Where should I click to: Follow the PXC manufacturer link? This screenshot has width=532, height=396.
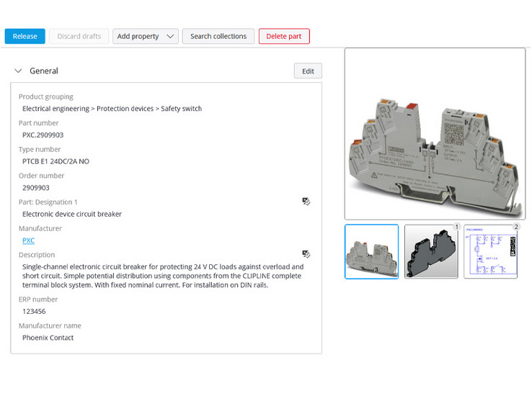tap(28, 240)
